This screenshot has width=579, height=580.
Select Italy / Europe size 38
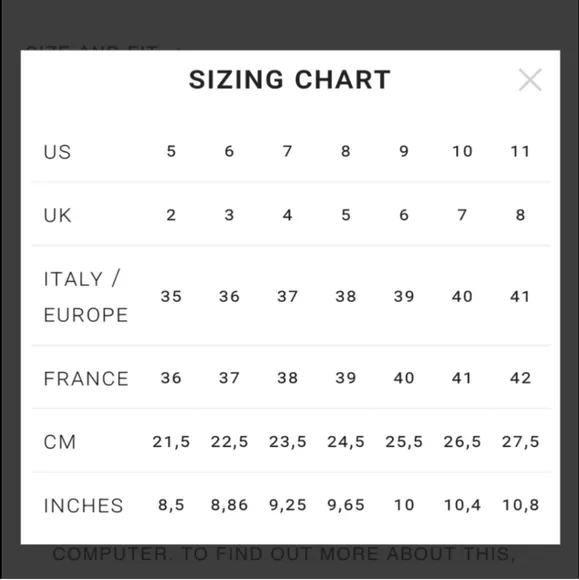click(x=346, y=296)
